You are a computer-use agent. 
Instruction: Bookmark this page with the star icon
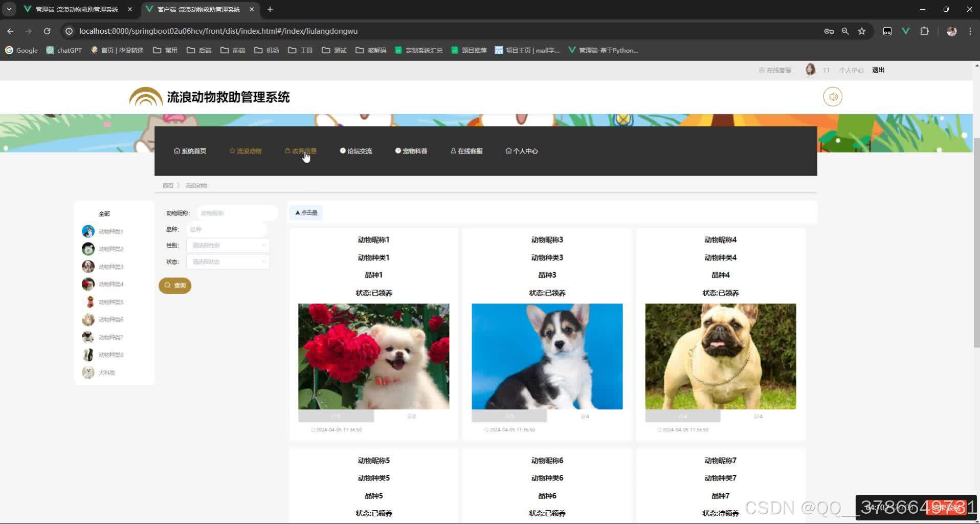[x=862, y=31]
